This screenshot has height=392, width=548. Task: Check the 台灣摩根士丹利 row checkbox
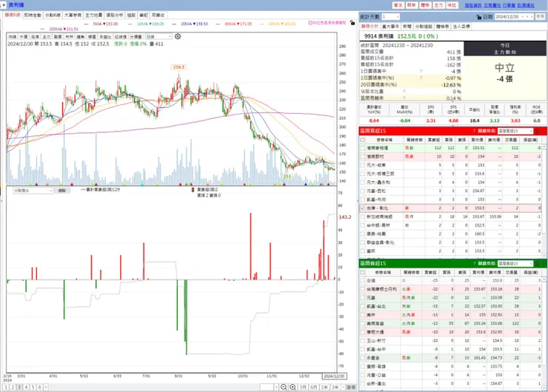click(x=362, y=289)
